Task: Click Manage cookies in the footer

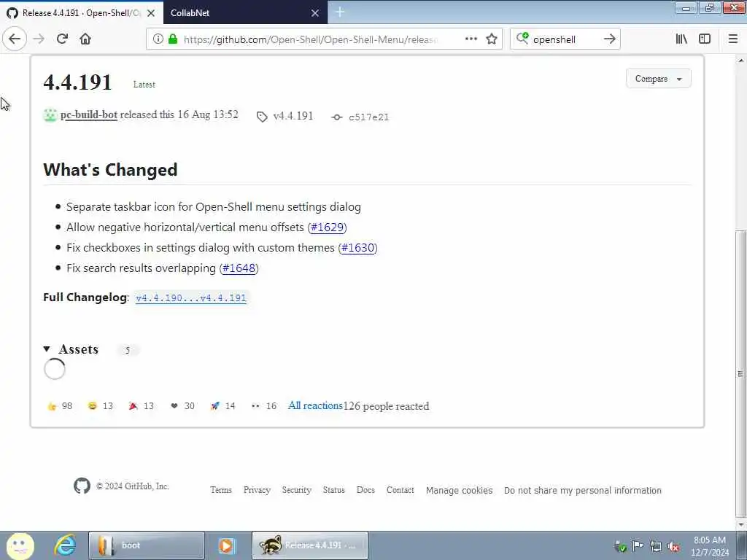Action: pos(460,491)
